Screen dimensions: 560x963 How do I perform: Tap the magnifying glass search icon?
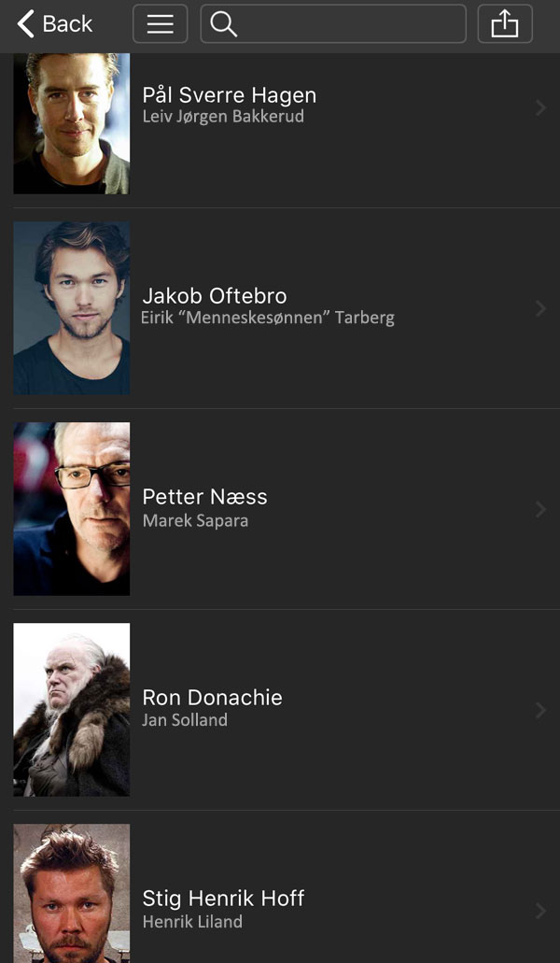coord(223,24)
